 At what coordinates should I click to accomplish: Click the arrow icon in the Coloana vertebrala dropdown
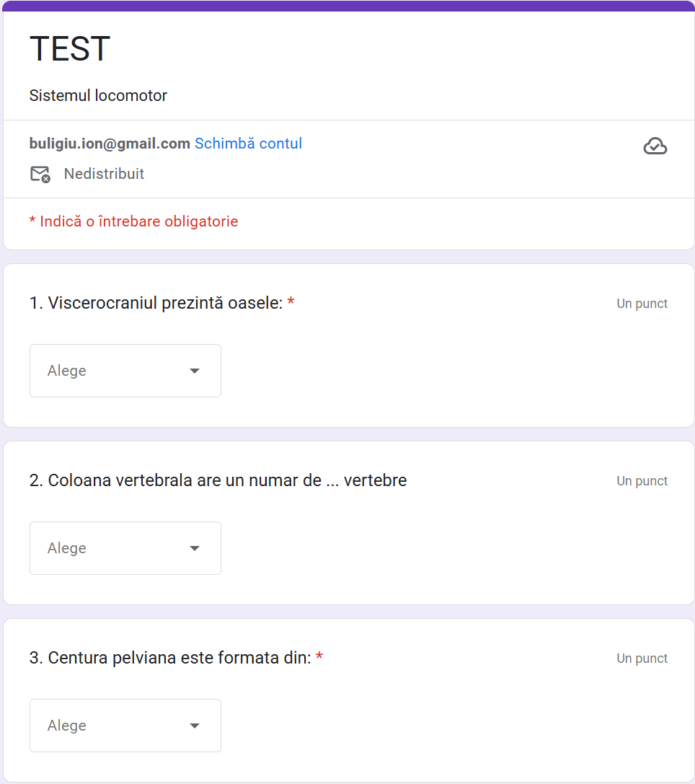click(194, 548)
